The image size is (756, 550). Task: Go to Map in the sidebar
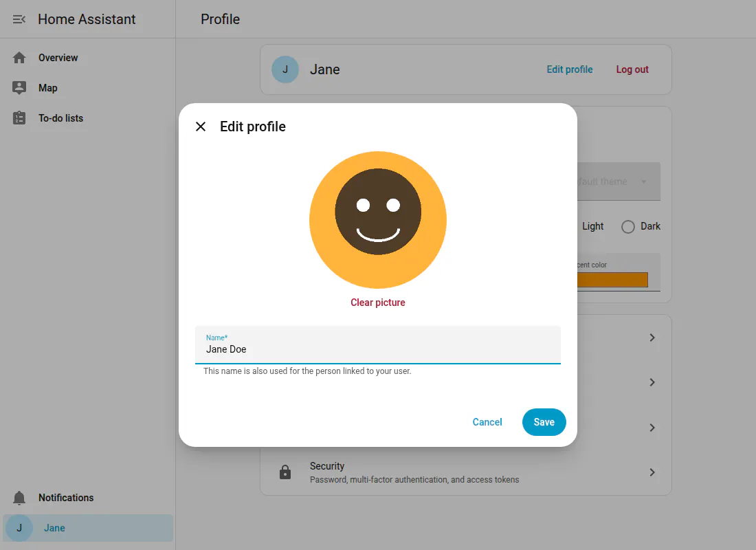pos(88,88)
